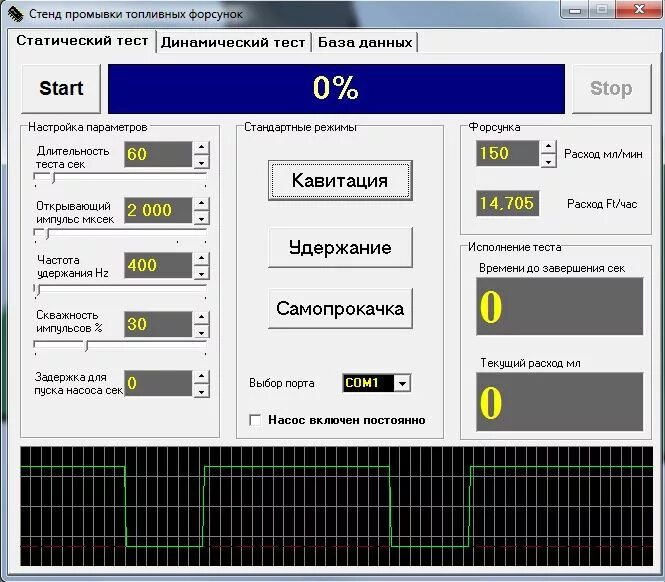
Task: Click the pump delay field showing 0
Action: [x=158, y=383]
